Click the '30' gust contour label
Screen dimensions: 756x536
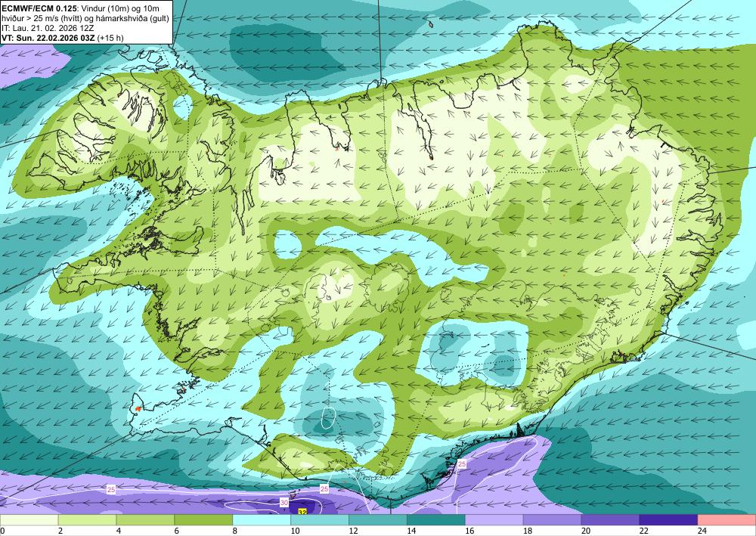point(284,503)
